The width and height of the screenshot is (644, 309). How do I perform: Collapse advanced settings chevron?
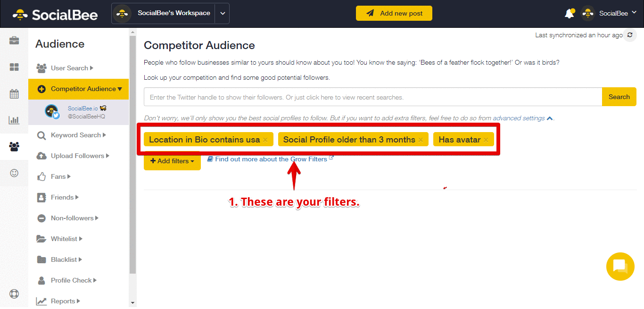pos(550,118)
